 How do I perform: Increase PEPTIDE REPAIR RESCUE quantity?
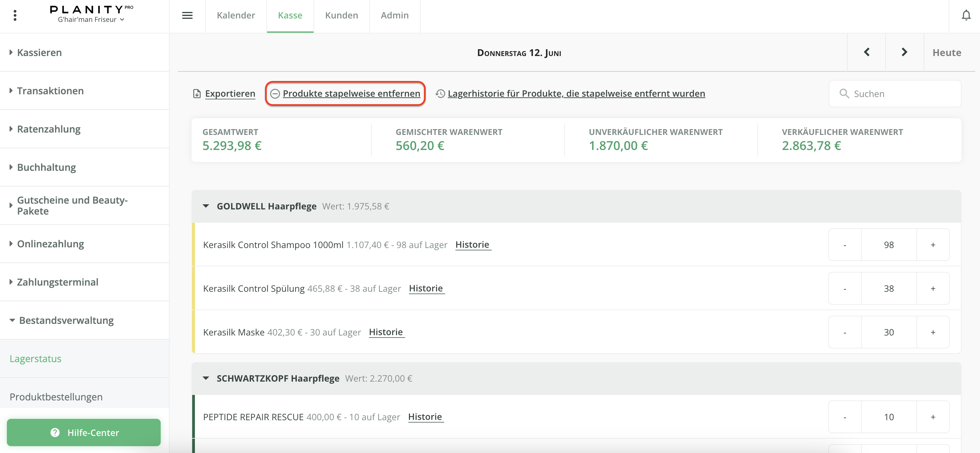pyautogui.click(x=932, y=417)
